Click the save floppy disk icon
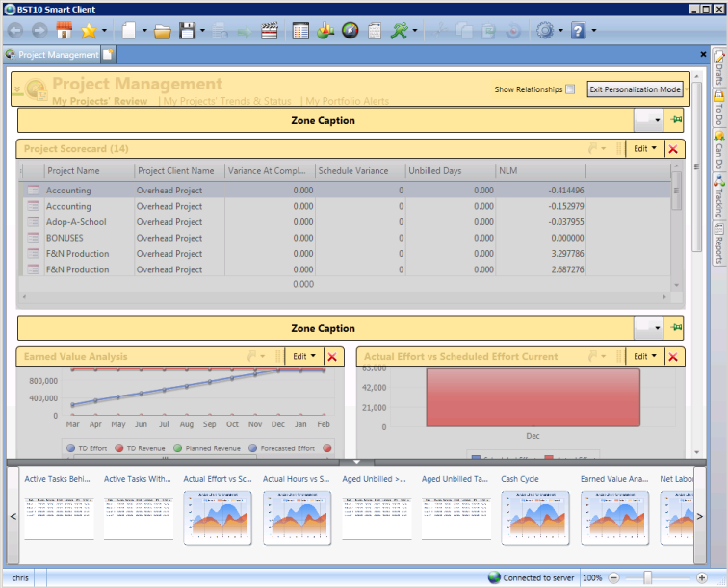The width and height of the screenshot is (728, 588). 187,31
